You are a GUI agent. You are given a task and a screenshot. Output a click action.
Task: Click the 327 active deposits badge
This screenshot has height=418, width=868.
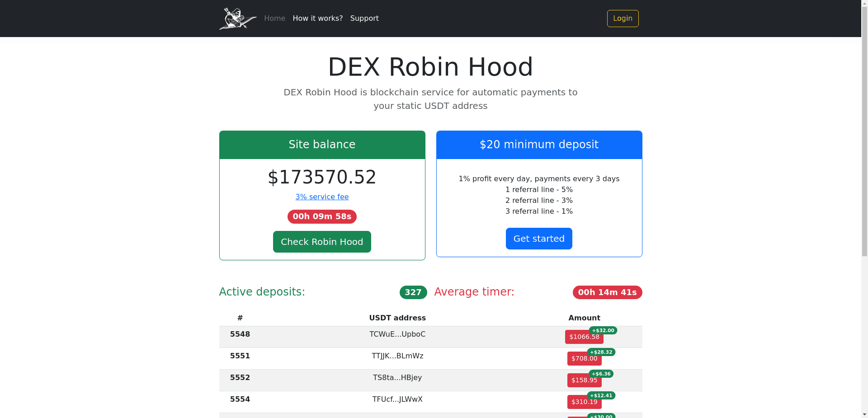tap(413, 292)
